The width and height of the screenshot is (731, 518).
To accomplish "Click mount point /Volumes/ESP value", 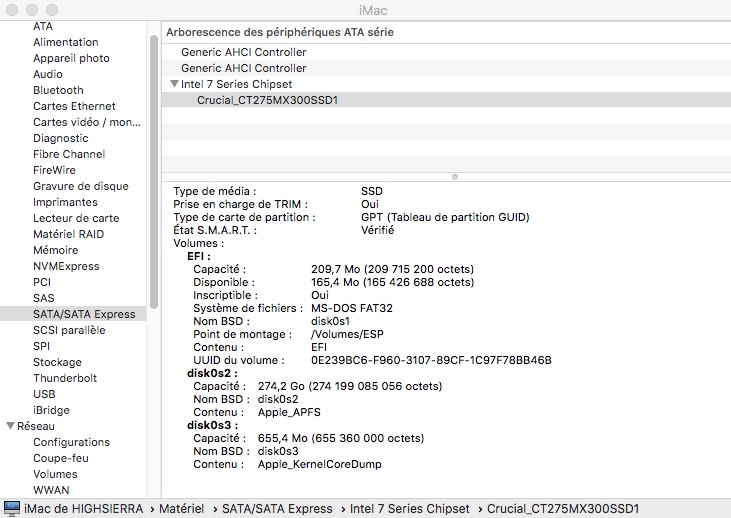I will coord(347,334).
